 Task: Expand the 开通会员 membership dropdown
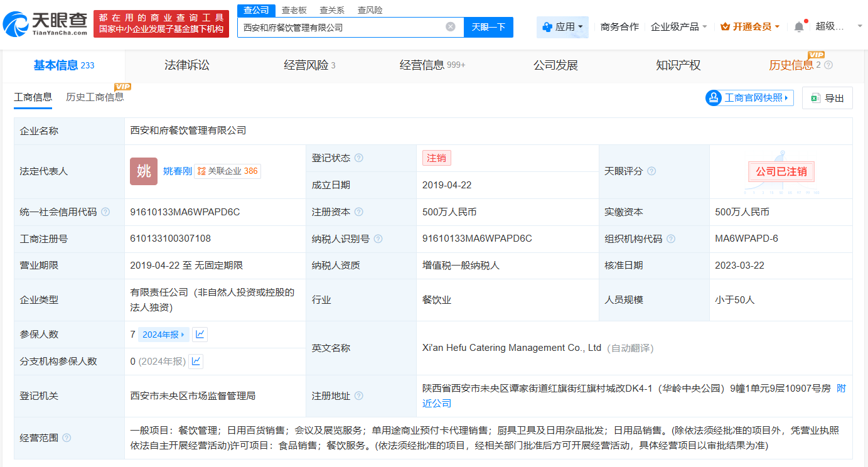coord(750,27)
